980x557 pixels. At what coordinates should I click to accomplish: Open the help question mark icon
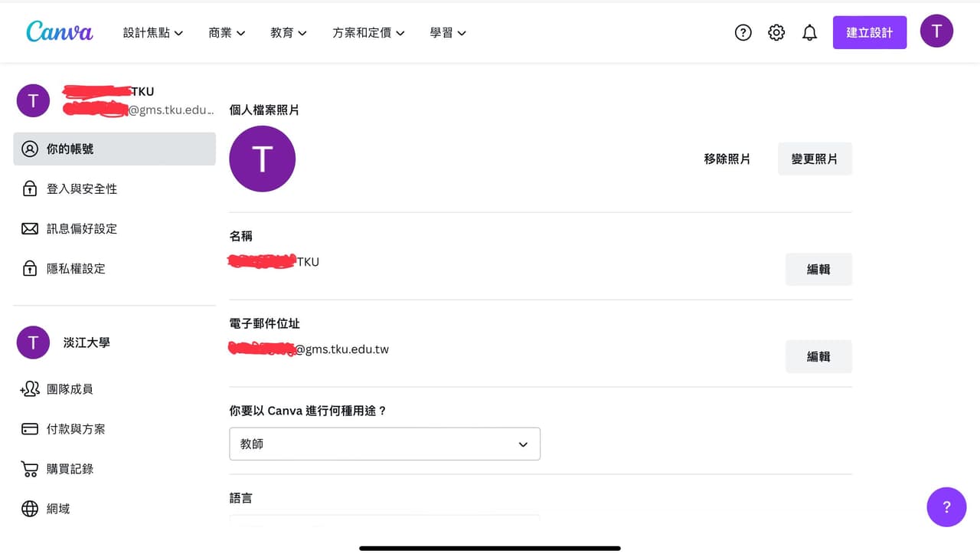pos(743,32)
